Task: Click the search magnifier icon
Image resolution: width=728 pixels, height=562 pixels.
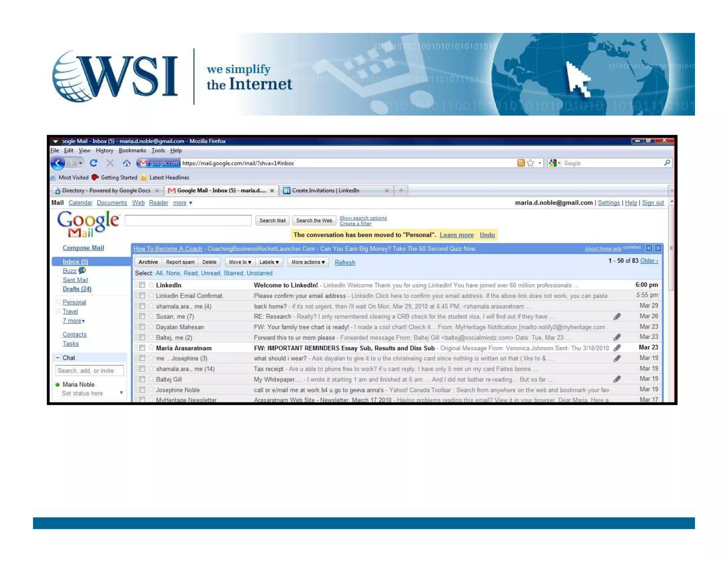Action: pyautogui.click(x=667, y=163)
